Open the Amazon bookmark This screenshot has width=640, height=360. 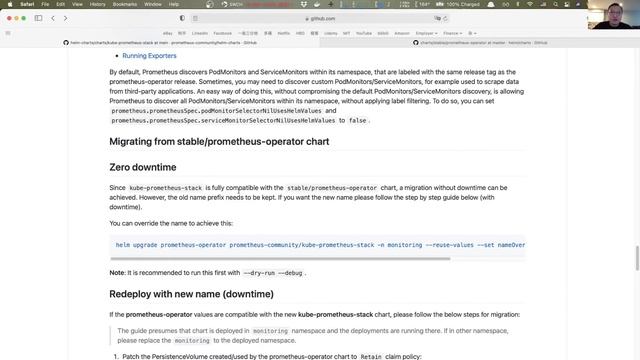click(x=402, y=33)
